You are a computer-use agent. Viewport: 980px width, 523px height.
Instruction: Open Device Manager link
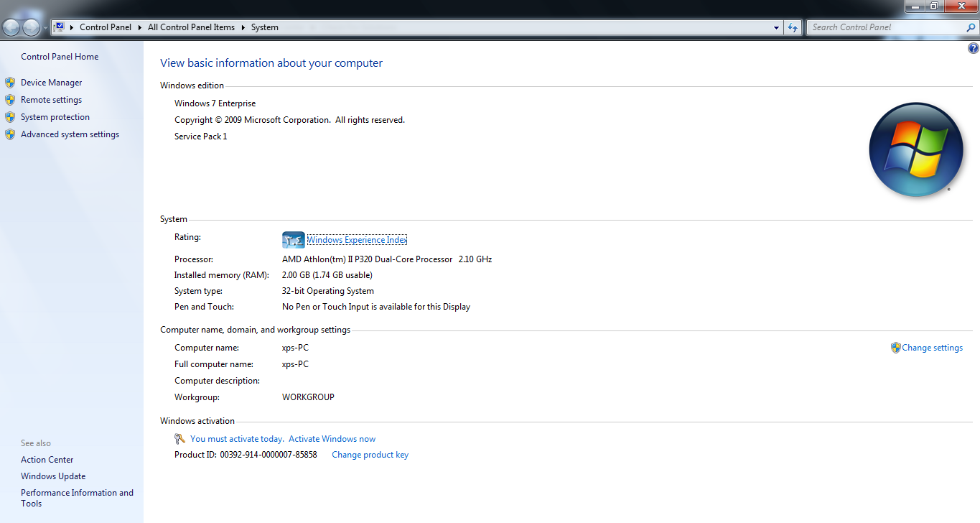tap(52, 83)
